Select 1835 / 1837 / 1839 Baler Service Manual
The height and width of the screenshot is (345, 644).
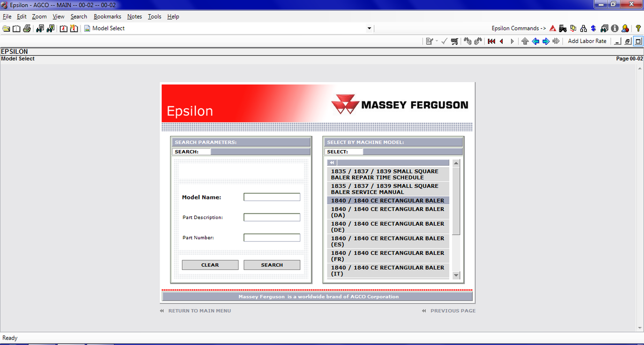388,189
